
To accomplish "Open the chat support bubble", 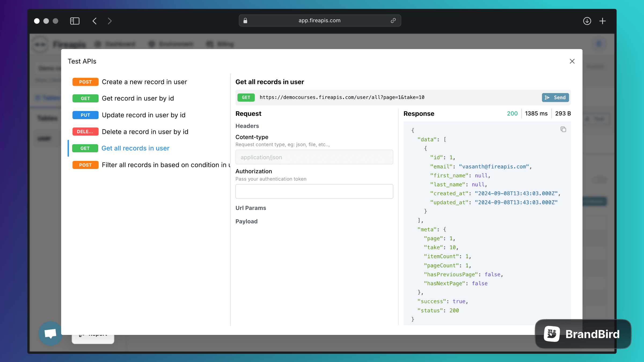I will point(50,333).
